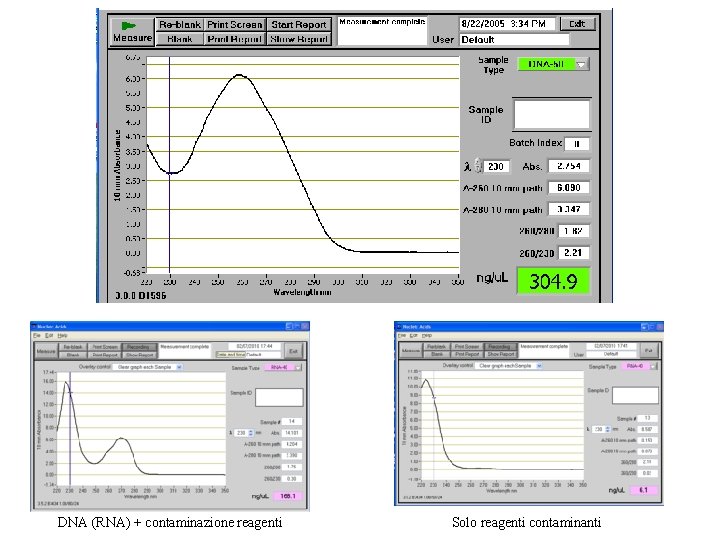This screenshot has width=720, height=540.
Task: Click Blank button in the top DNA-50 window
Action: [180, 39]
